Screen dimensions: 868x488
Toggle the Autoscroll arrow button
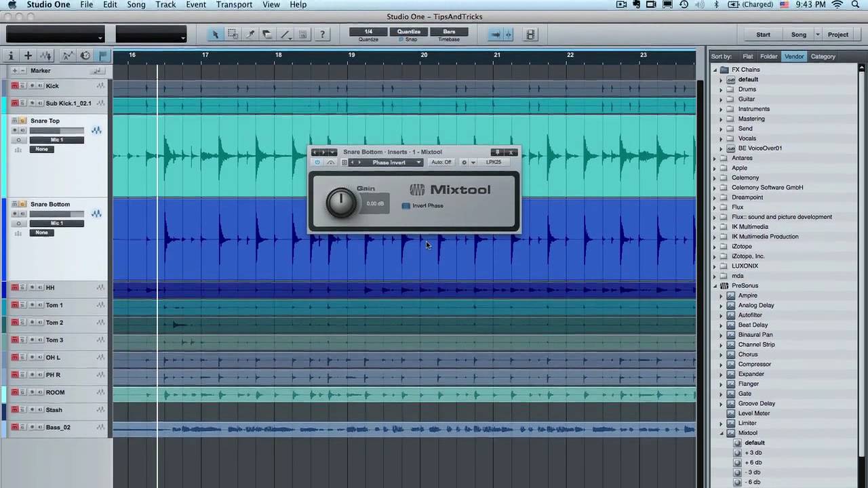496,35
